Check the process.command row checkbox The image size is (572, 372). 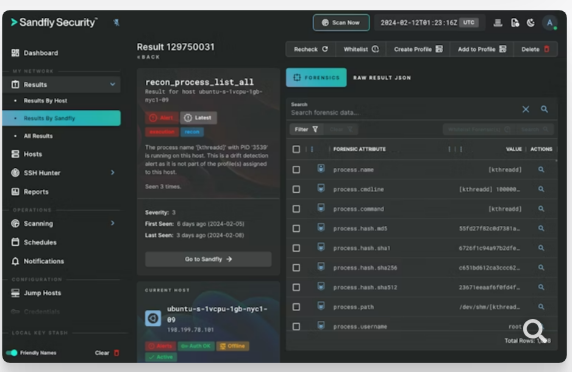pyautogui.click(x=296, y=209)
